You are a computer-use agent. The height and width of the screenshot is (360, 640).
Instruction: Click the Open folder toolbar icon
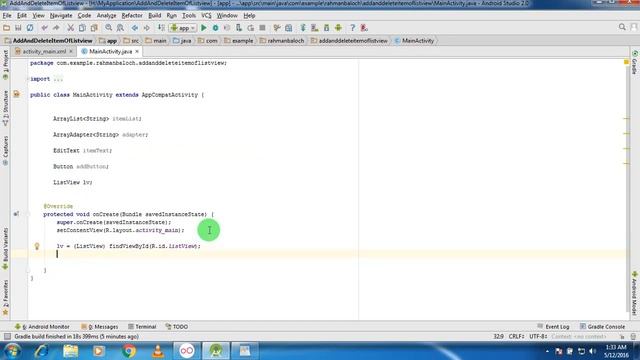(x=7, y=28)
